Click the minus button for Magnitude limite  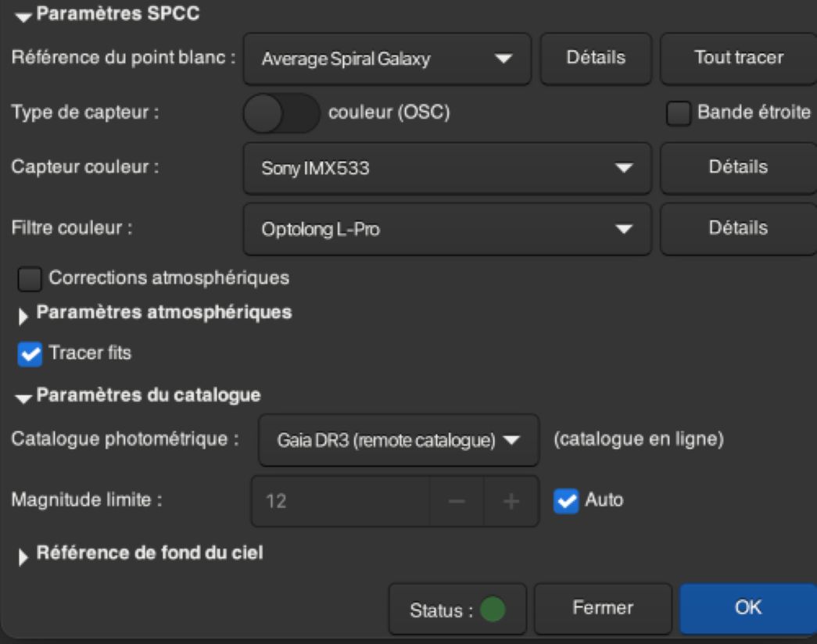[457, 501]
